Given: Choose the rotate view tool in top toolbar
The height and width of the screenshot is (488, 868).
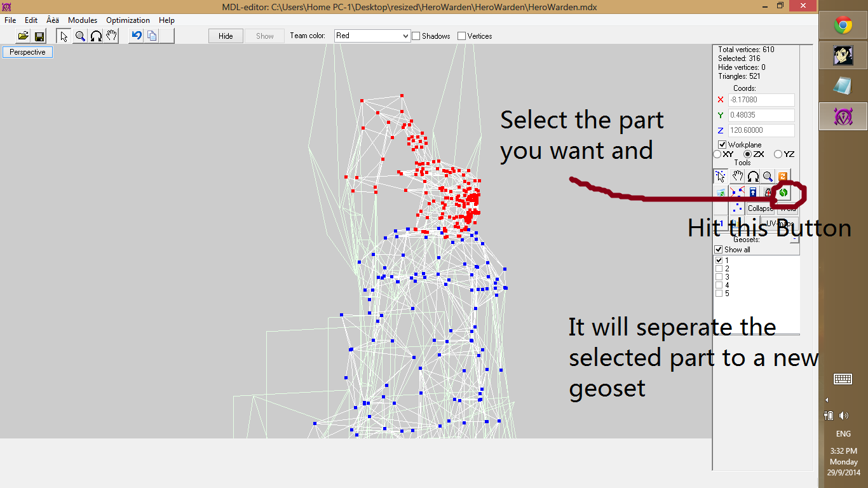Looking at the screenshot, I should [x=96, y=36].
